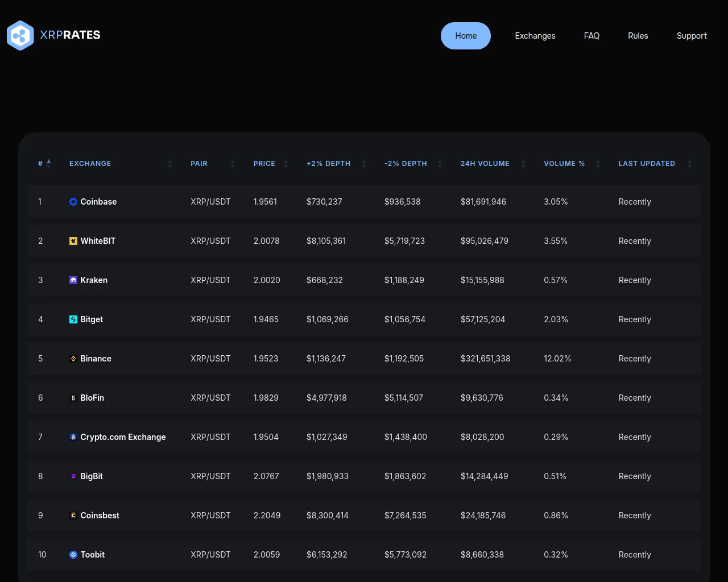Sort by 24H Volume column arrows

[523, 164]
